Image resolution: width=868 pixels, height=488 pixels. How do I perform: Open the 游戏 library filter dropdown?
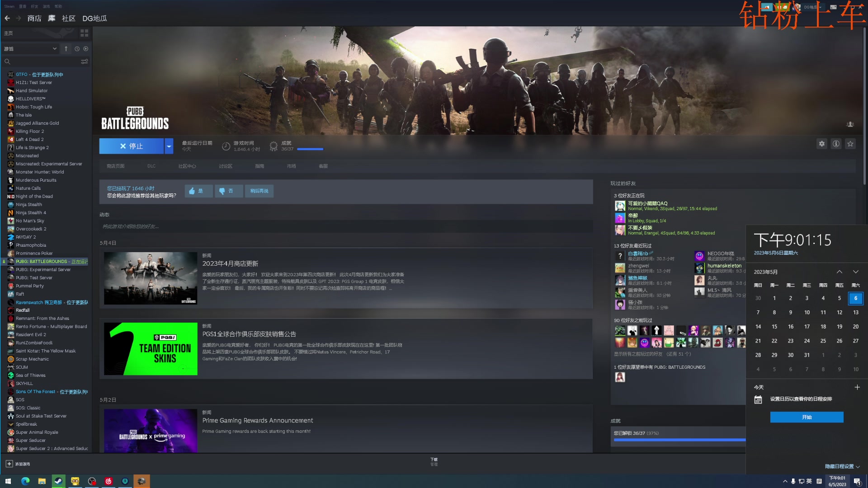[x=31, y=49]
